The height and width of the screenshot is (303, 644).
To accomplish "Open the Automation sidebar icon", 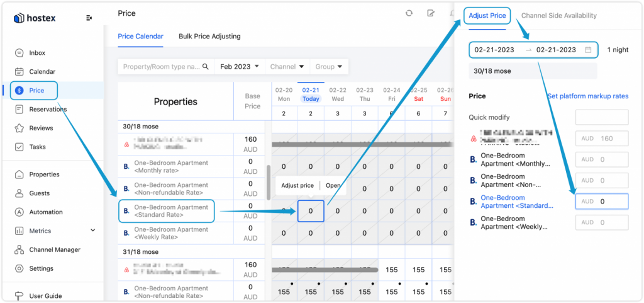I will point(19,212).
